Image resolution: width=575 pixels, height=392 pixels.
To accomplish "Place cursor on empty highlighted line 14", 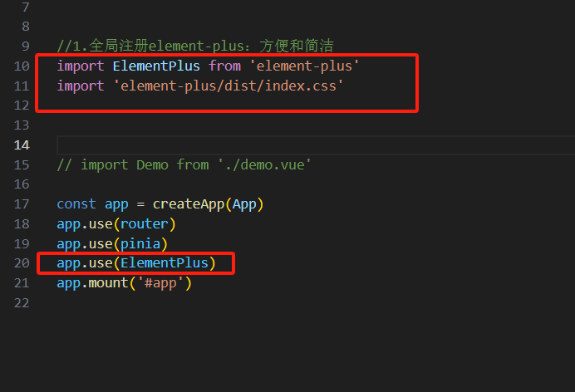I will tap(316, 145).
